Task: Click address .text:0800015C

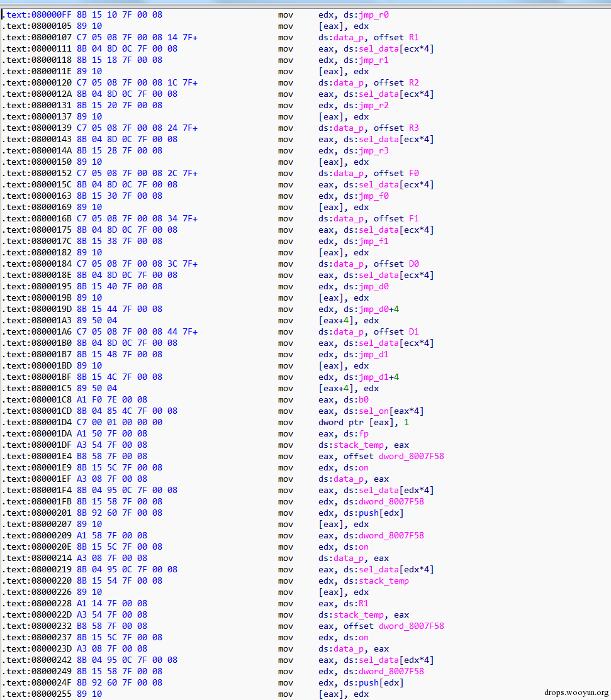Action: (x=36, y=185)
